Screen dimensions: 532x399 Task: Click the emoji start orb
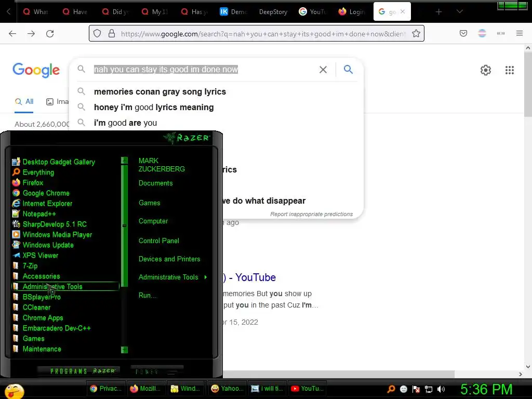(x=14, y=391)
